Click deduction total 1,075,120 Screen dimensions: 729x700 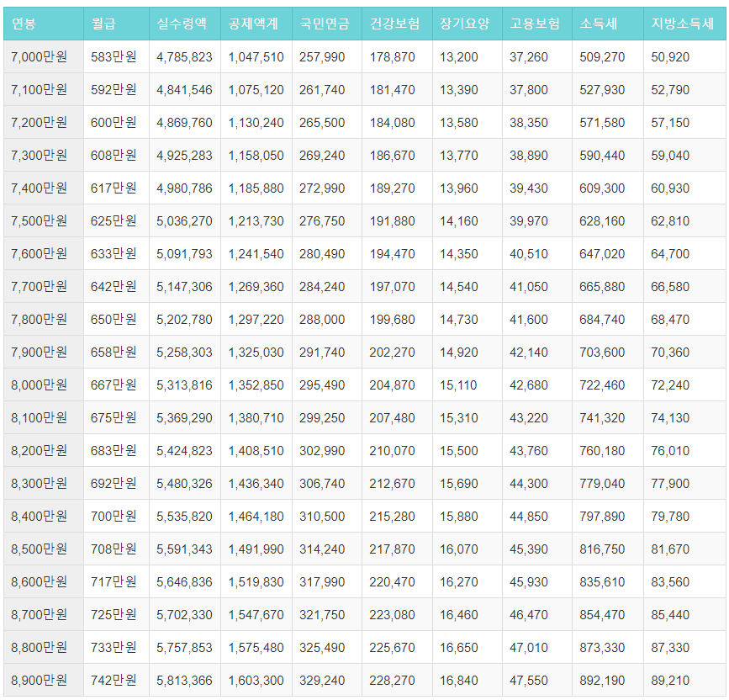coord(256,90)
